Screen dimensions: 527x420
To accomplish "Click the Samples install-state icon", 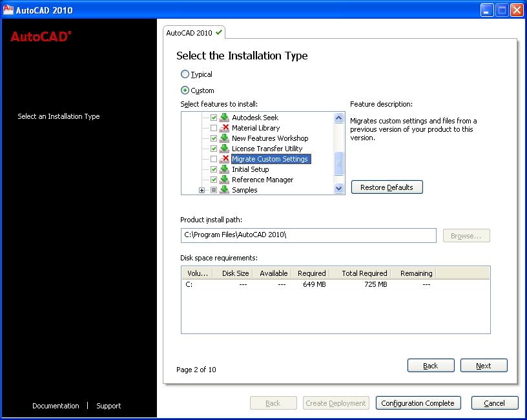I will click(224, 190).
